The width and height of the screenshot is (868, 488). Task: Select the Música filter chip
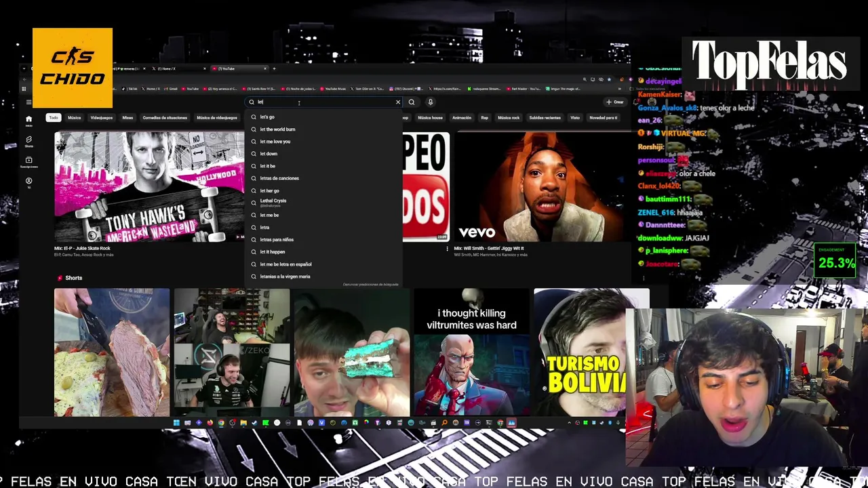[74, 118]
